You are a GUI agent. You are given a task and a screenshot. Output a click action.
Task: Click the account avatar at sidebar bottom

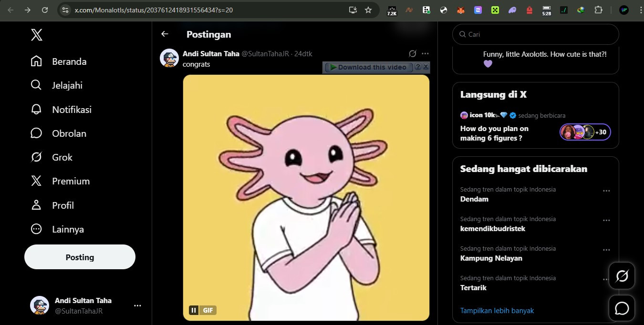pyautogui.click(x=40, y=305)
